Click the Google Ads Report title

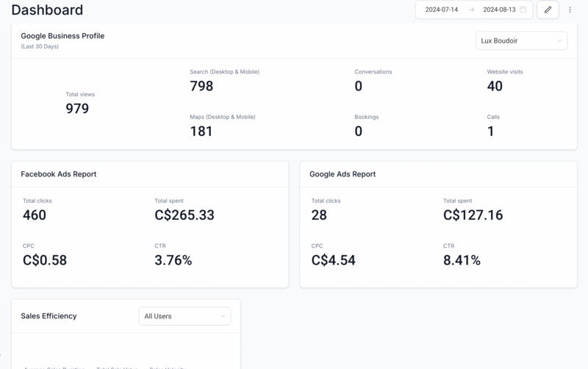[343, 174]
